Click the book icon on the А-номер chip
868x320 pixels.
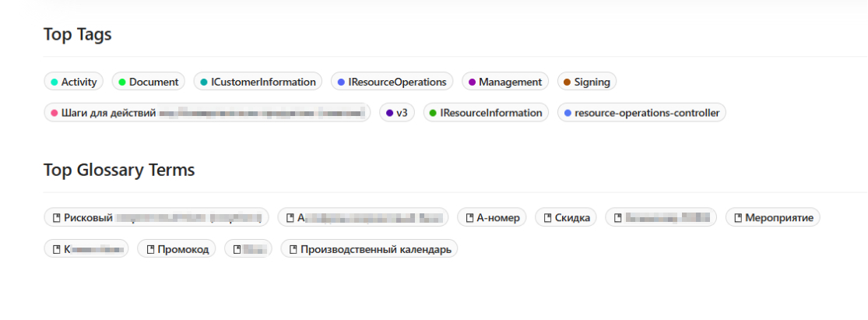[x=469, y=218]
